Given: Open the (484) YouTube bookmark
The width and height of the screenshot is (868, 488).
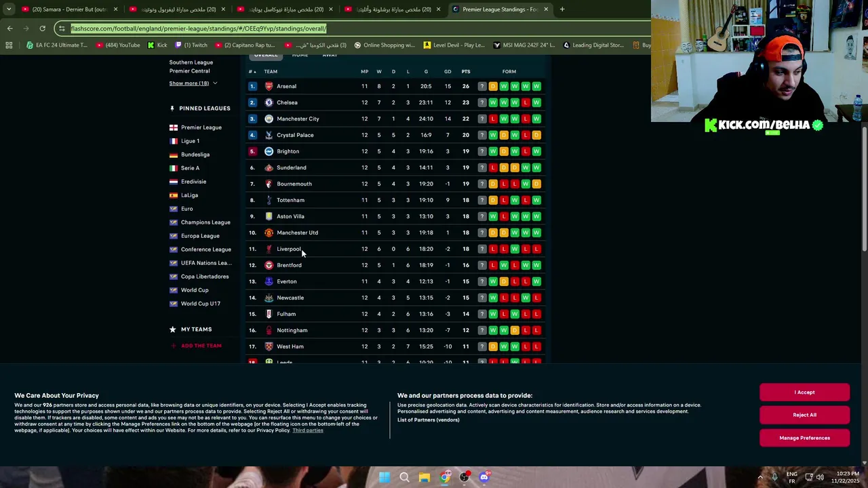Looking at the screenshot, I should tap(118, 45).
